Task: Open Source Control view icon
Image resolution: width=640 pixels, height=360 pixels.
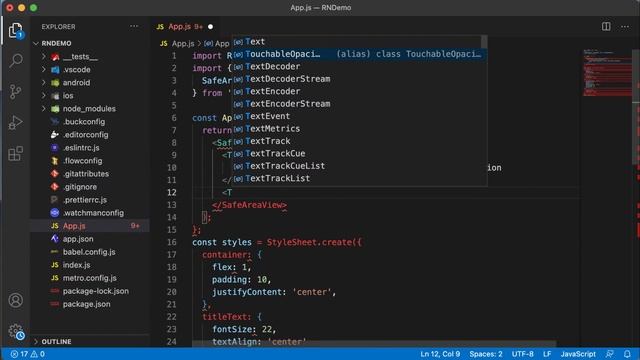Action: coord(16,91)
